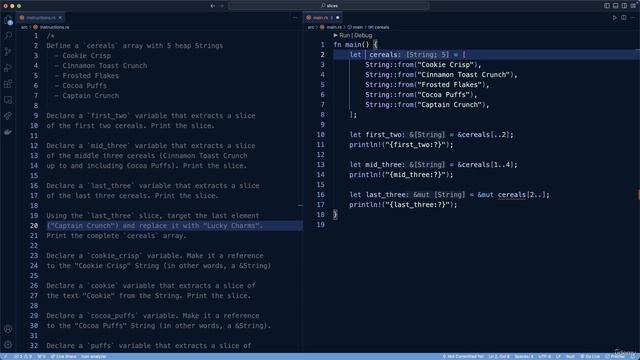Toggle secondary sidebar layout icon
The height and width of the screenshot is (360, 640).
point(624,6)
